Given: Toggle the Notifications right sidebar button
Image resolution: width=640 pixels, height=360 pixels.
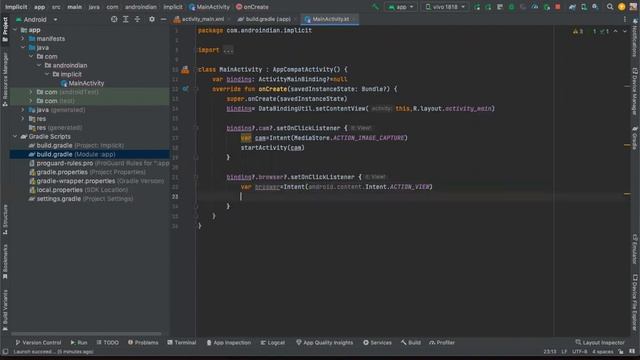Looking at the screenshot, I should click(x=635, y=39).
